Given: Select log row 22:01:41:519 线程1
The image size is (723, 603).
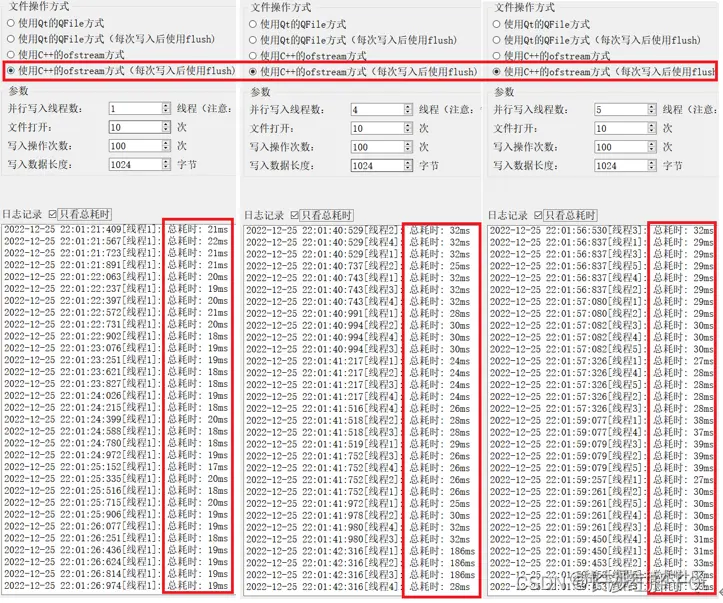Looking at the screenshot, I should (358, 444).
